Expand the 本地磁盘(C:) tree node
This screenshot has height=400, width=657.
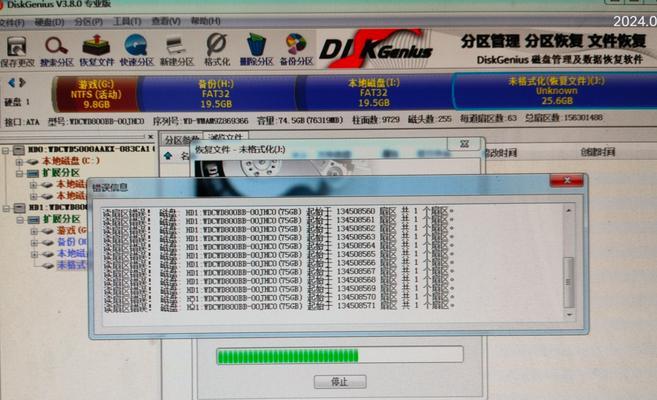(19, 161)
